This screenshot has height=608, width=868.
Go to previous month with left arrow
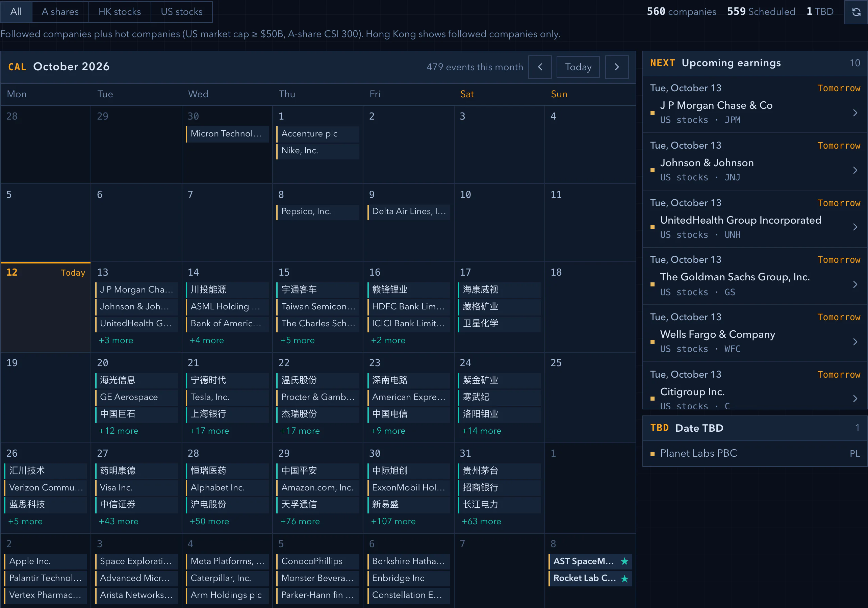[540, 67]
